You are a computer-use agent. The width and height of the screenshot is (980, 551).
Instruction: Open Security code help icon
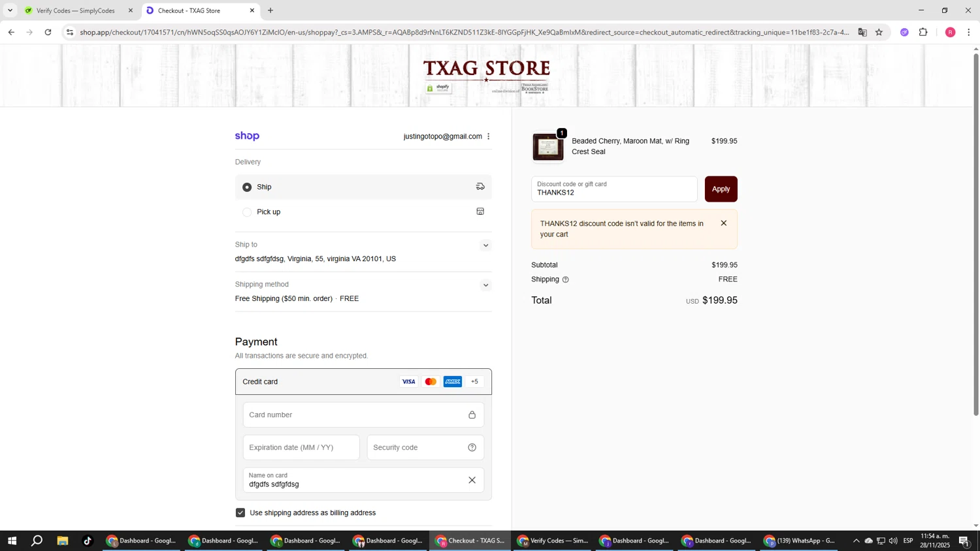pyautogui.click(x=472, y=448)
